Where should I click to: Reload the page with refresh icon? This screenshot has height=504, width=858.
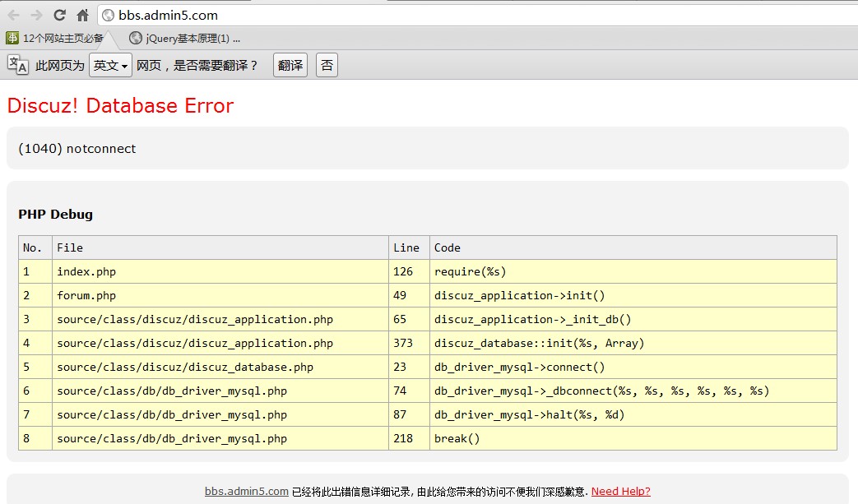point(60,16)
